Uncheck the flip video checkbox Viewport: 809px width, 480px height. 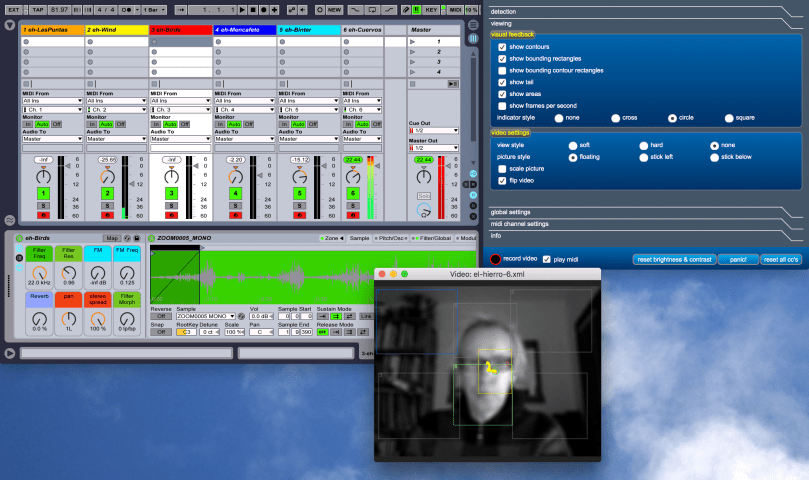click(502, 181)
